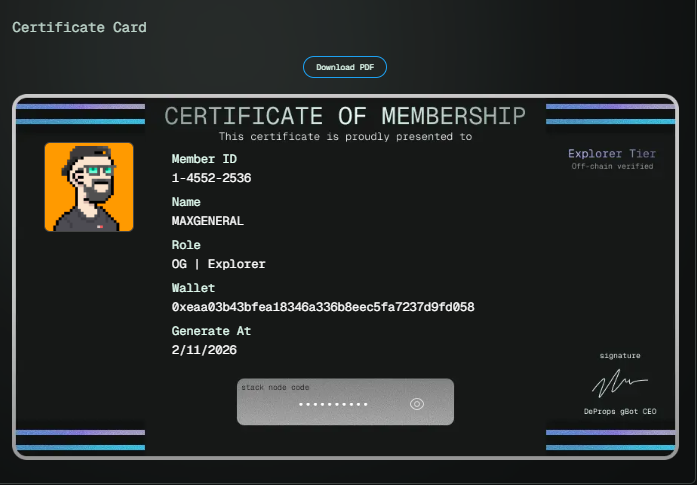Click the date 2/11/2026
This screenshot has height=485, width=697.
(204, 350)
